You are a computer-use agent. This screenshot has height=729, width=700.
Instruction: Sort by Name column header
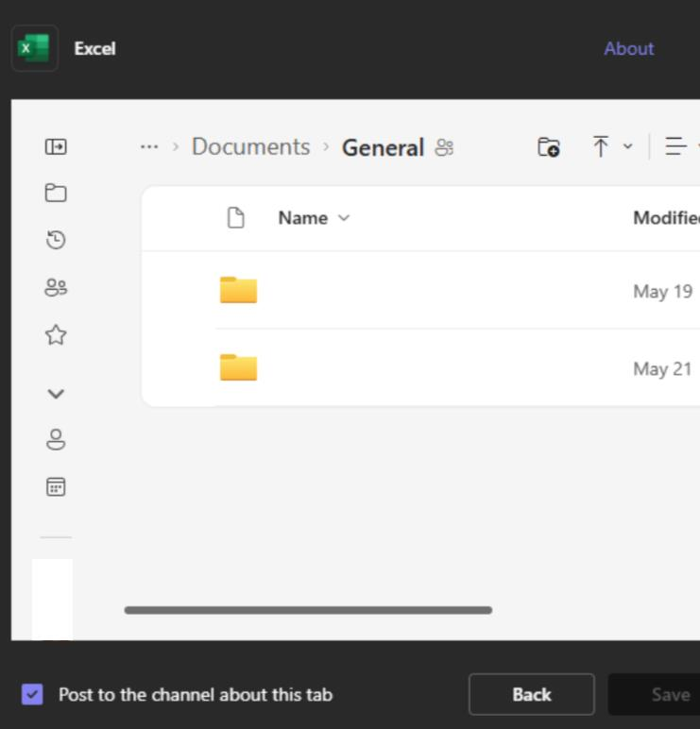coord(314,217)
